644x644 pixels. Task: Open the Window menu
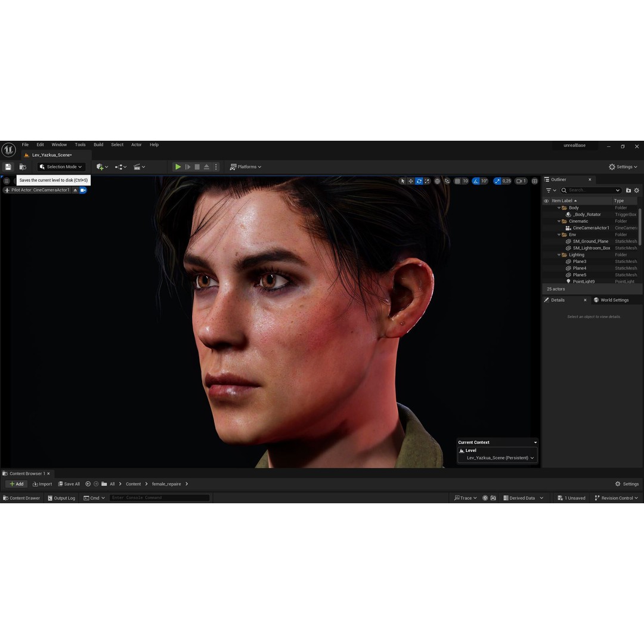(x=59, y=144)
